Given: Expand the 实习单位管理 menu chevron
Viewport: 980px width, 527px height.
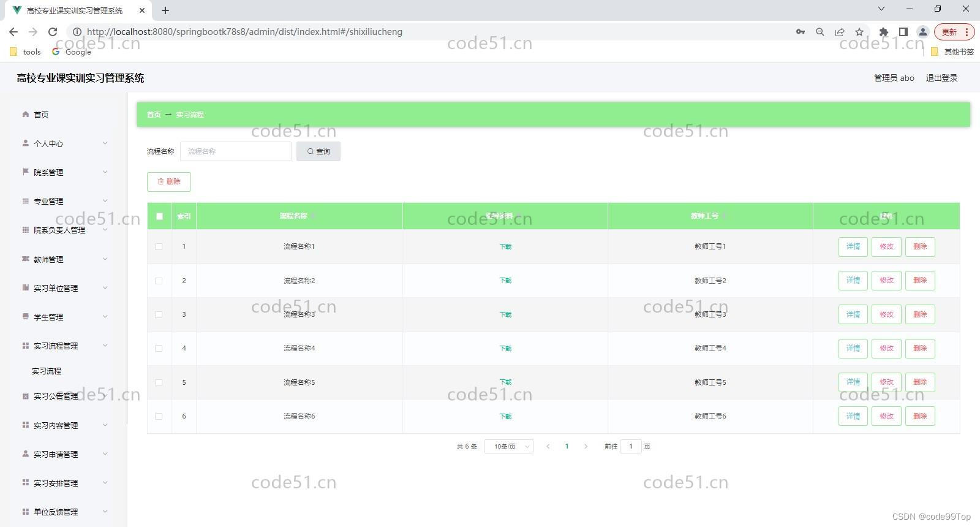Looking at the screenshot, I should point(105,288).
